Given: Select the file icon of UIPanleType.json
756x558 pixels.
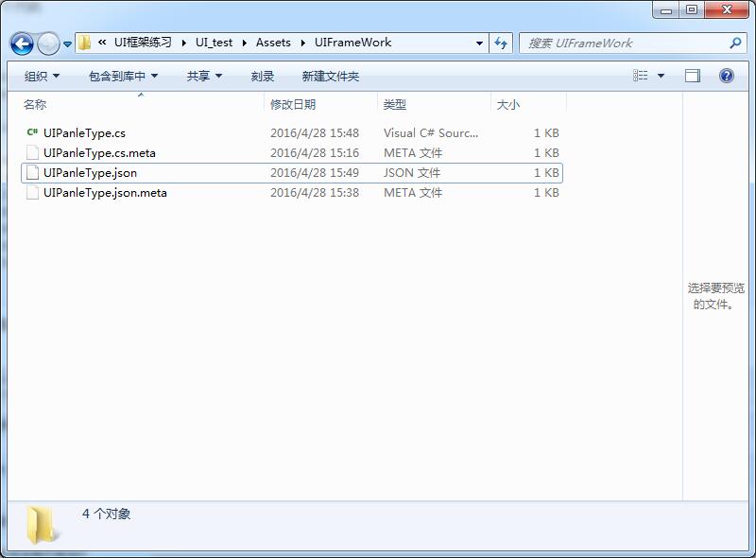Looking at the screenshot, I should pyautogui.click(x=32, y=172).
